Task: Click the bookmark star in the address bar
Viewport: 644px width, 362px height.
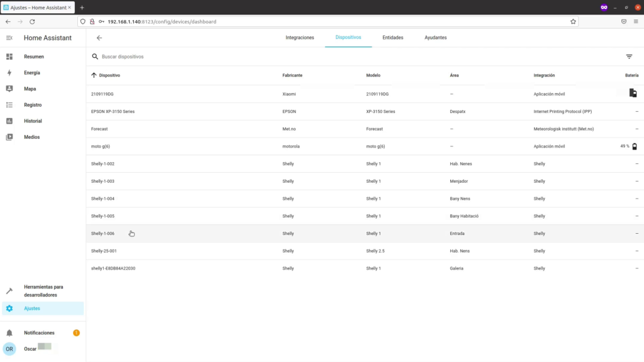Action: pyautogui.click(x=573, y=21)
